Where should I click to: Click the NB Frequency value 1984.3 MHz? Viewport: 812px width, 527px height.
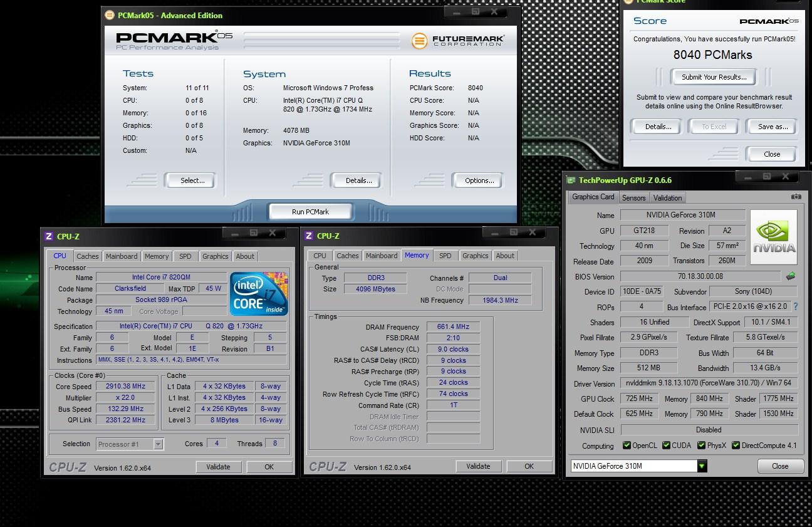coord(500,301)
